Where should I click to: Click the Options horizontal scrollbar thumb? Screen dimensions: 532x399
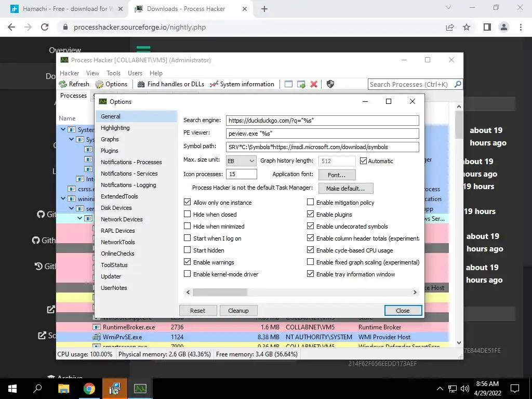tap(220, 292)
